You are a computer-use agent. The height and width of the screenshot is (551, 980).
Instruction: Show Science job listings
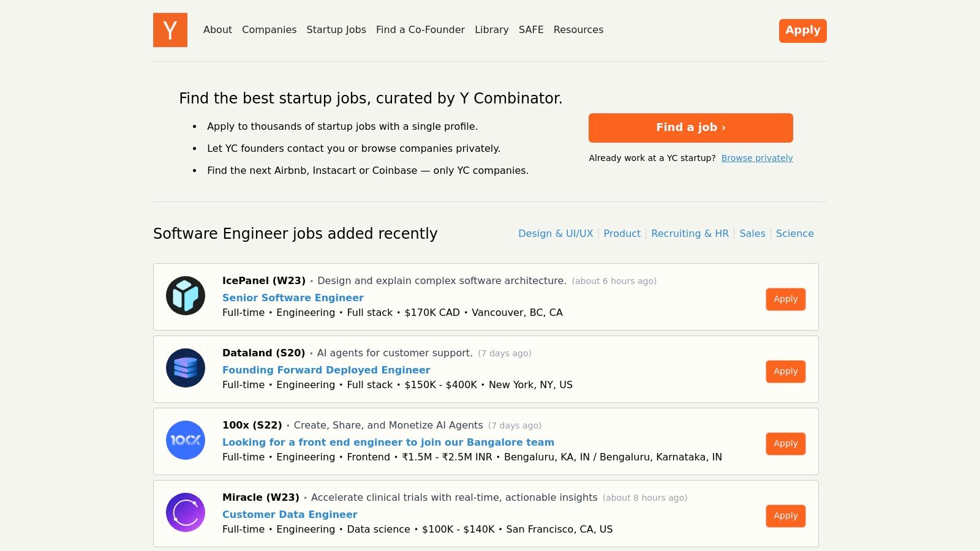(x=794, y=233)
